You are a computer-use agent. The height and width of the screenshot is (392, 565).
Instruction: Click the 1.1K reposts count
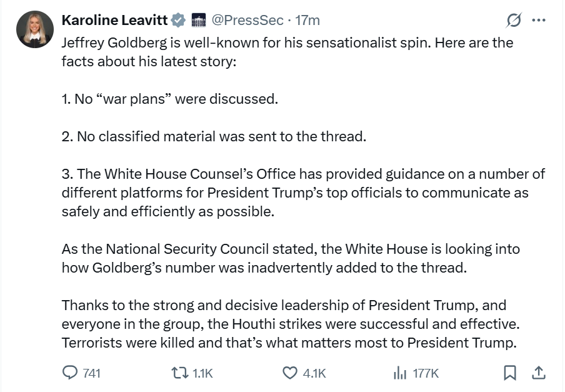click(202, 373)
